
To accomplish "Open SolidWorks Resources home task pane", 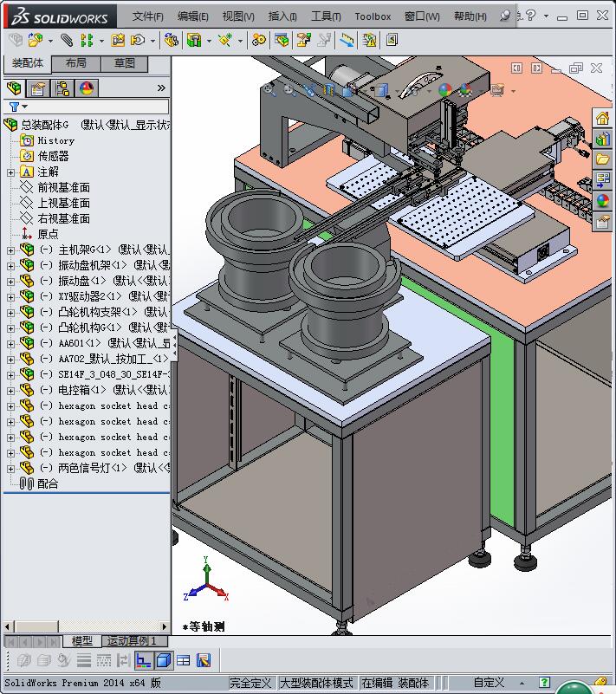I will (x=603, y=119).
